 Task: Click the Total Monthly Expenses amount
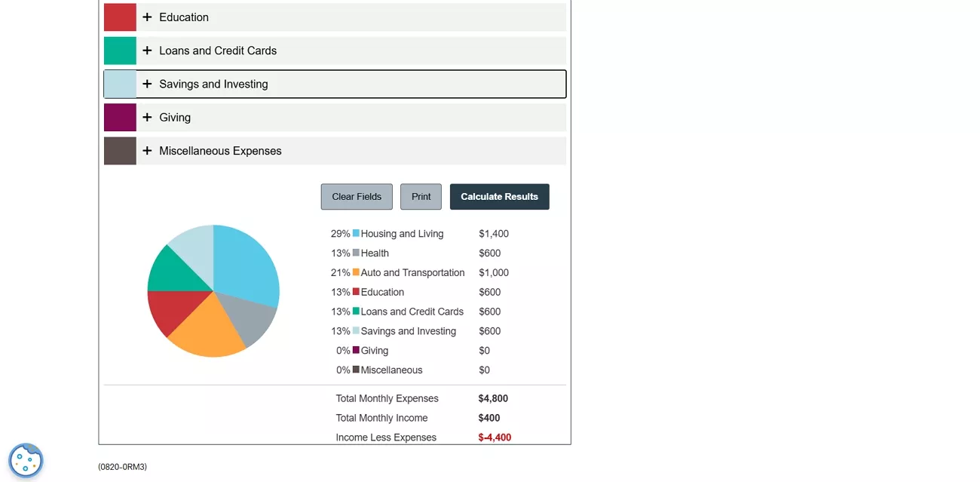click(x=493, y=398)
